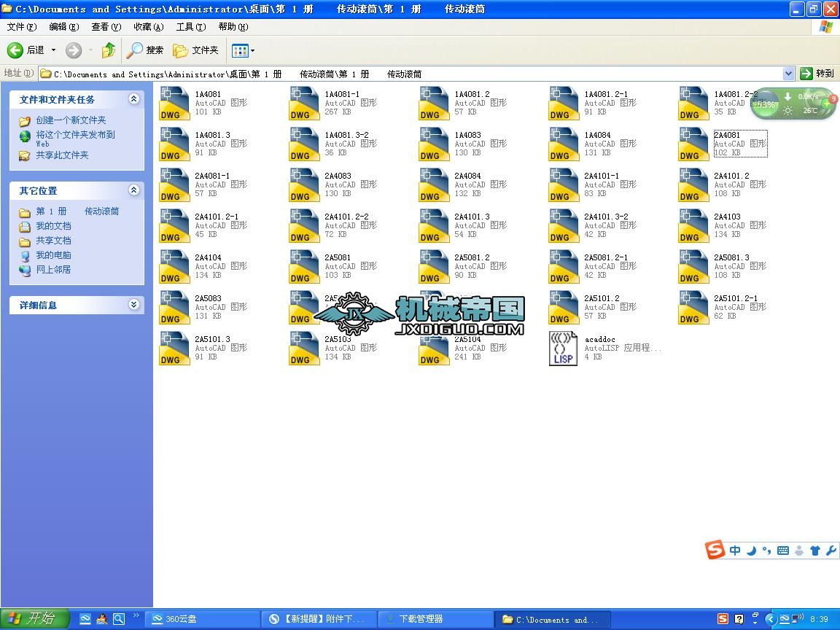Select the acaddoc AutoLISP file icon

[563, 349]
